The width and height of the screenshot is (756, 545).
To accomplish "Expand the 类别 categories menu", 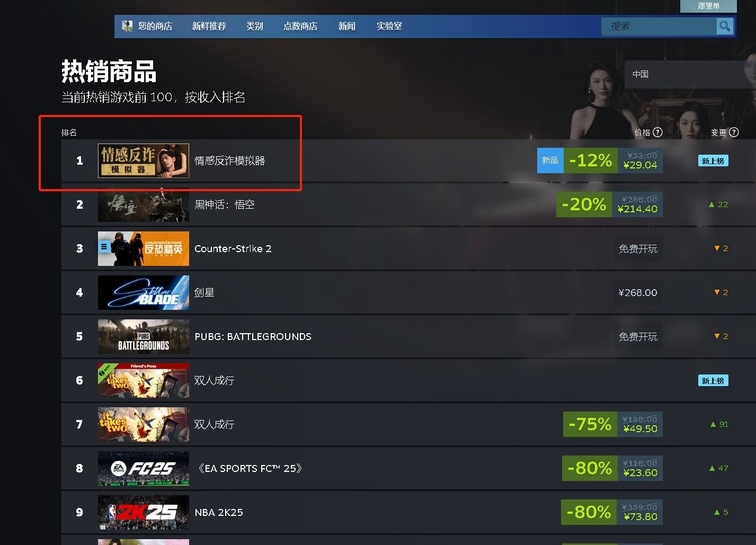I will tap(254, 26).
